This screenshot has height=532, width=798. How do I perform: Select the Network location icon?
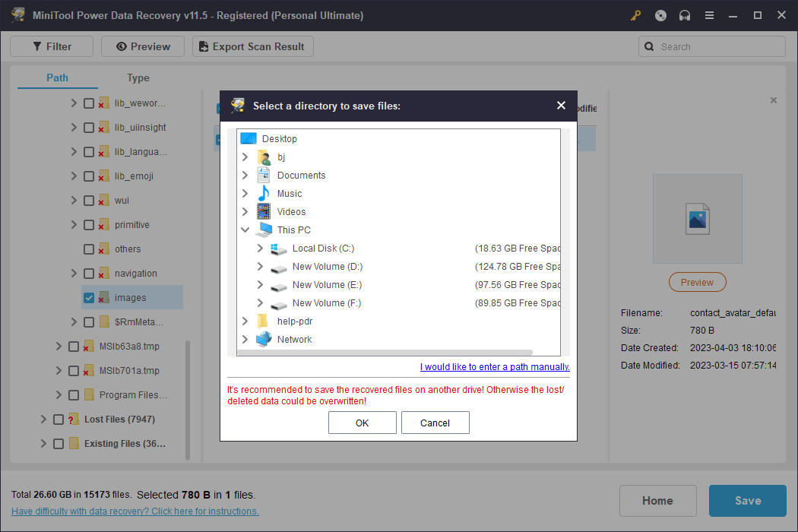coord(264,340)
